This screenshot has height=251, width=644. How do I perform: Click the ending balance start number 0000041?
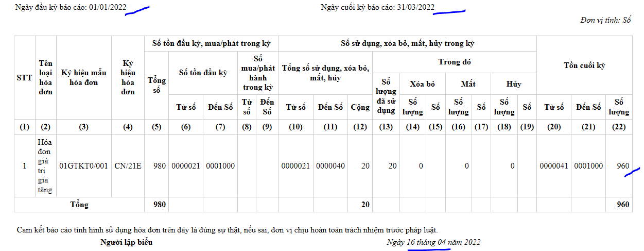(553, 166)
